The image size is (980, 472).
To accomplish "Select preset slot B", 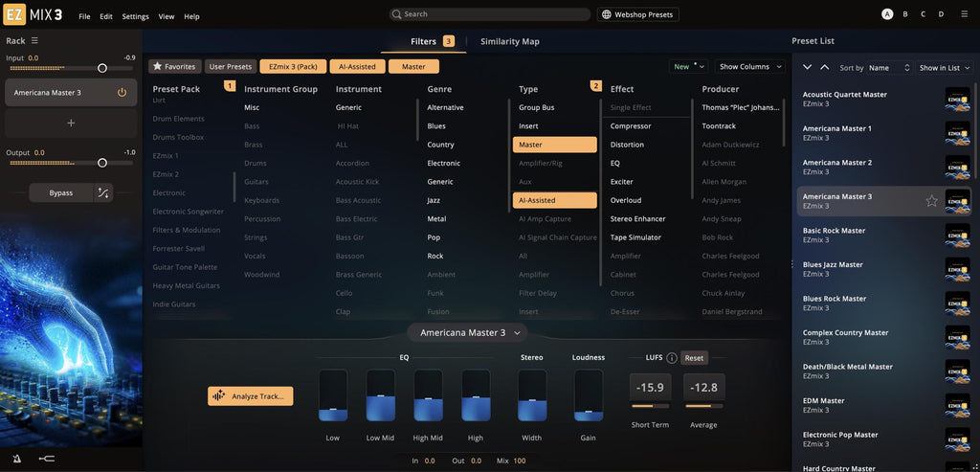I will coord(905,13).
